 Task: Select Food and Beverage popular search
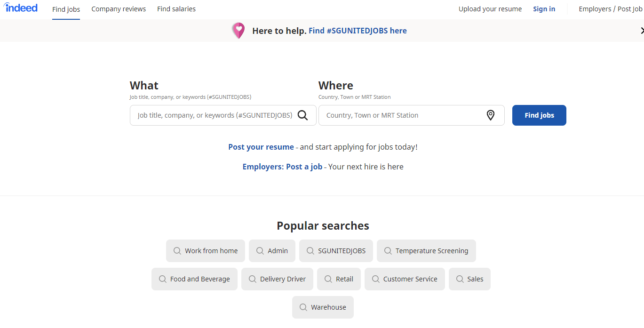point(194,279)
